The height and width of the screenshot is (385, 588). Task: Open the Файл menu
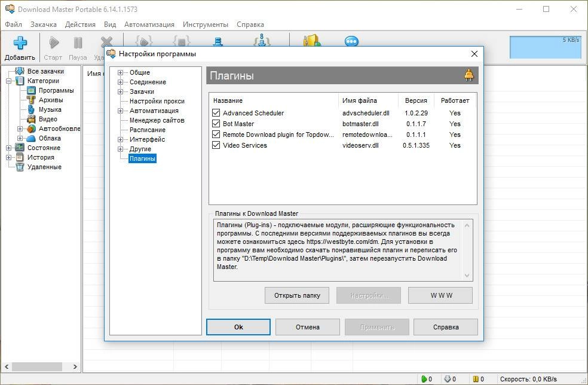(x=14, y=25)
